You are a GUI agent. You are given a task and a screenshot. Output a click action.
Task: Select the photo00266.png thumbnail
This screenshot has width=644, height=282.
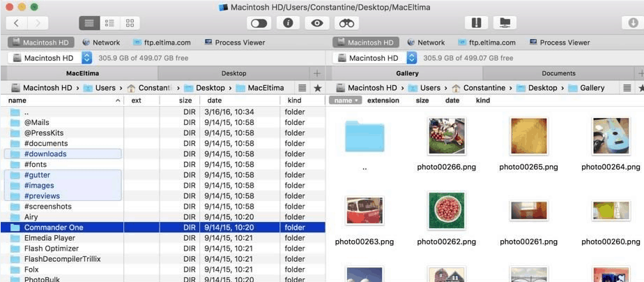[447, 136]
